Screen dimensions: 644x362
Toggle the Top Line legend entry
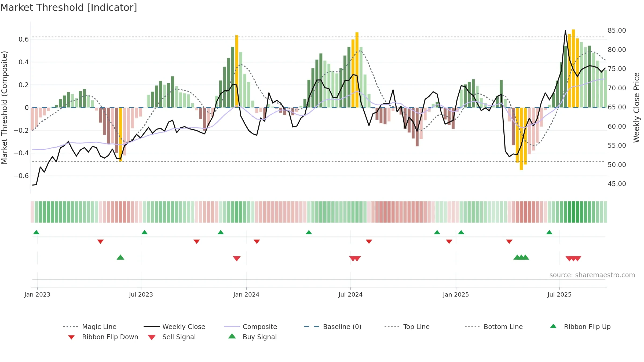[407, 327]
